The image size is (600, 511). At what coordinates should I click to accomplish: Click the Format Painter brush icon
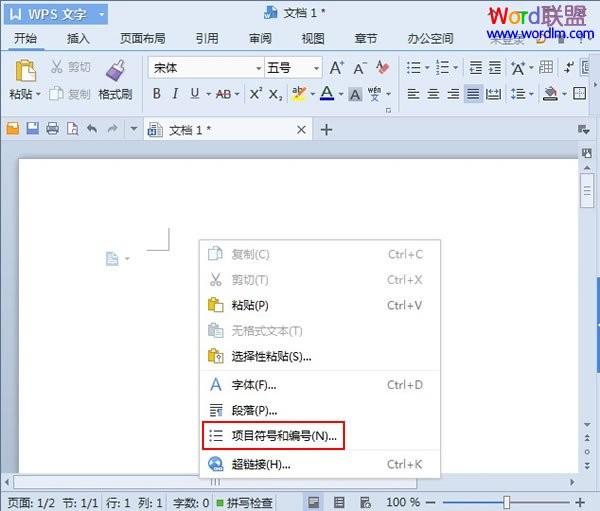coord(114,71)
